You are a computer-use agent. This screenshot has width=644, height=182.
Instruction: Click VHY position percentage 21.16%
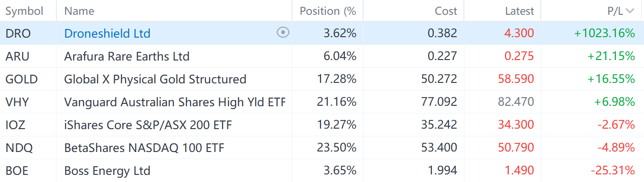(x=337, y=102)
